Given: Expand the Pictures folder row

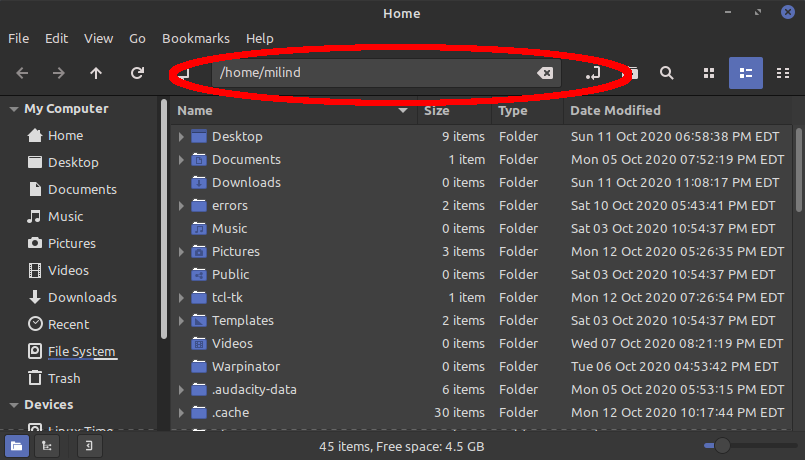Looking at the screenshot, I should click(181, 252).
